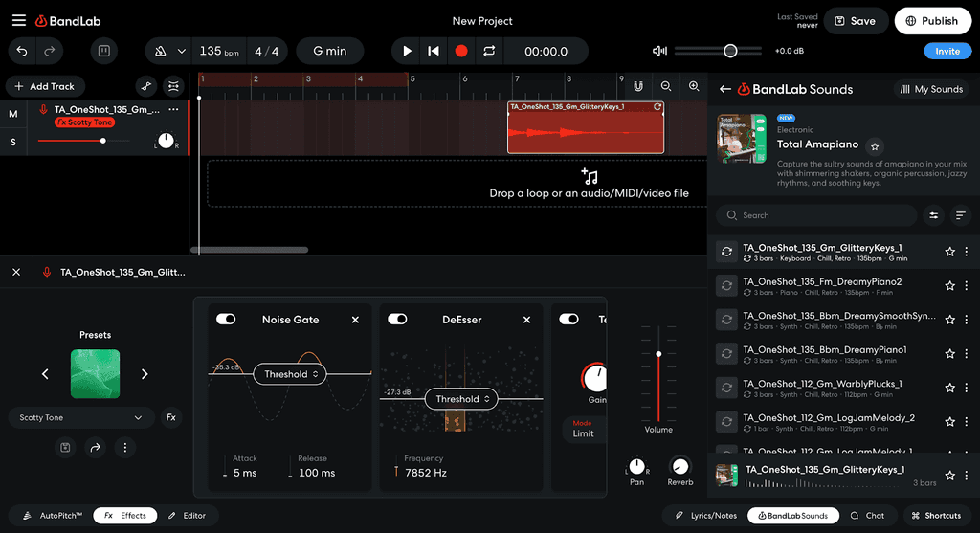Open sound filter options icon

pyautogui.click(x=933, y=215)
